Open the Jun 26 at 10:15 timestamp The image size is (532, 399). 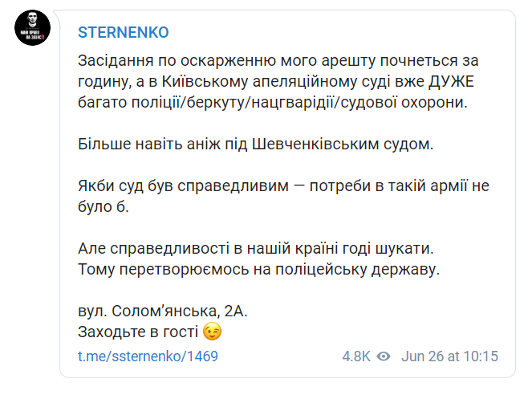click(450, 356)
